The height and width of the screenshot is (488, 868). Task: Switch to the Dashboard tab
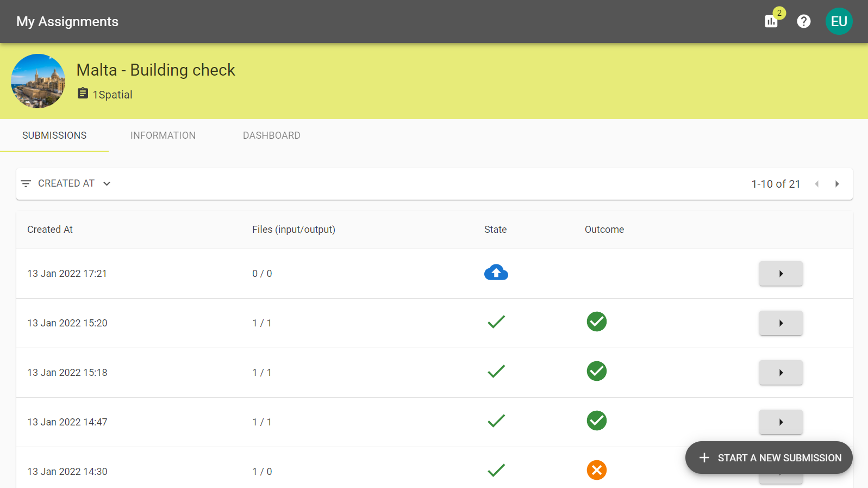pos(271,135)
